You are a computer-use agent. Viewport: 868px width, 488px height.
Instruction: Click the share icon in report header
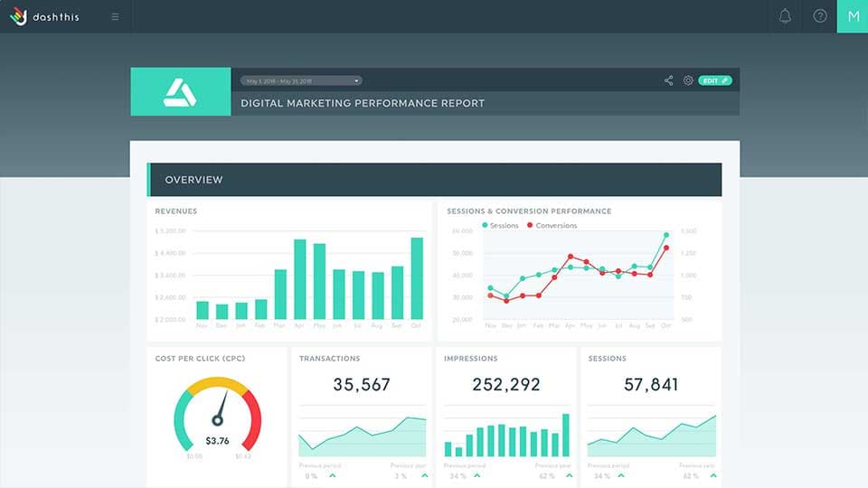pos(669,80)
